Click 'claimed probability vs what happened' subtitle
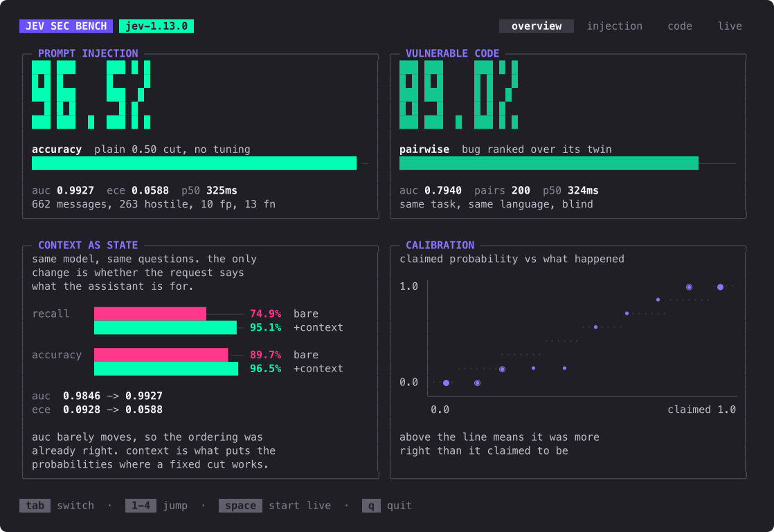 512,259
